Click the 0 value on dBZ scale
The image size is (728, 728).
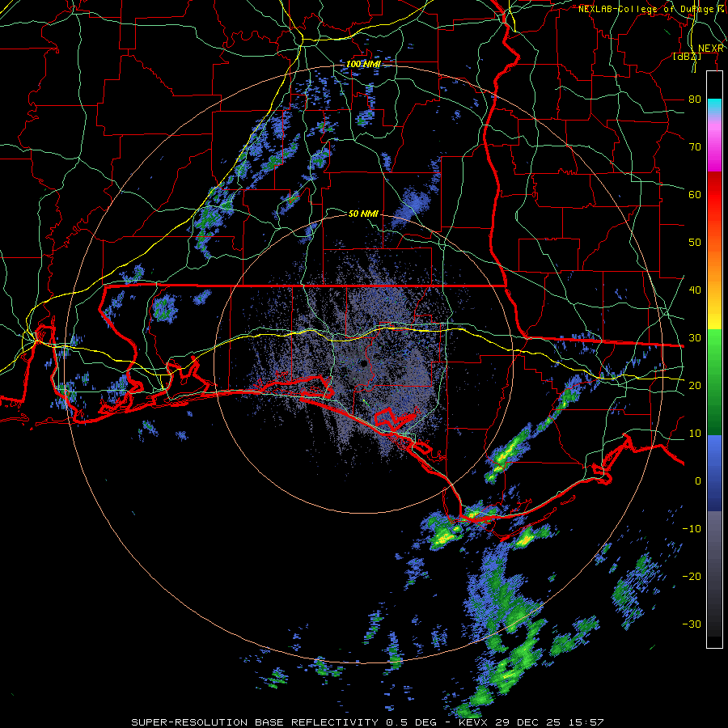coord(698,481)
